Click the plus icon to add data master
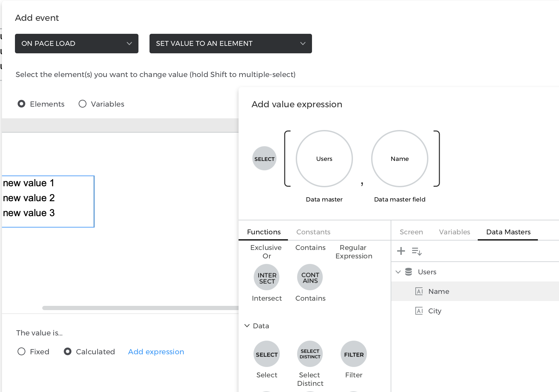 (401, 251)
